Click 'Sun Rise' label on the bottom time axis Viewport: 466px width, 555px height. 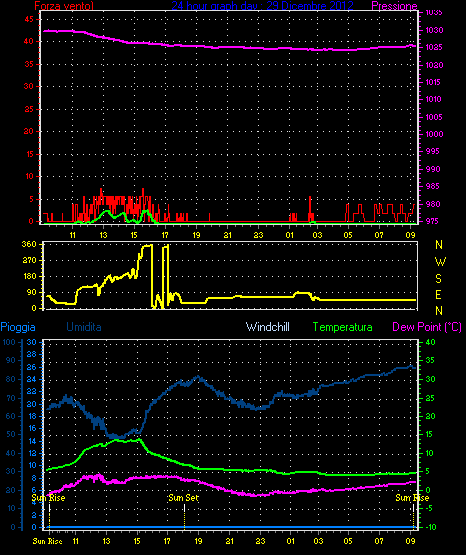[x=47, y=541]
